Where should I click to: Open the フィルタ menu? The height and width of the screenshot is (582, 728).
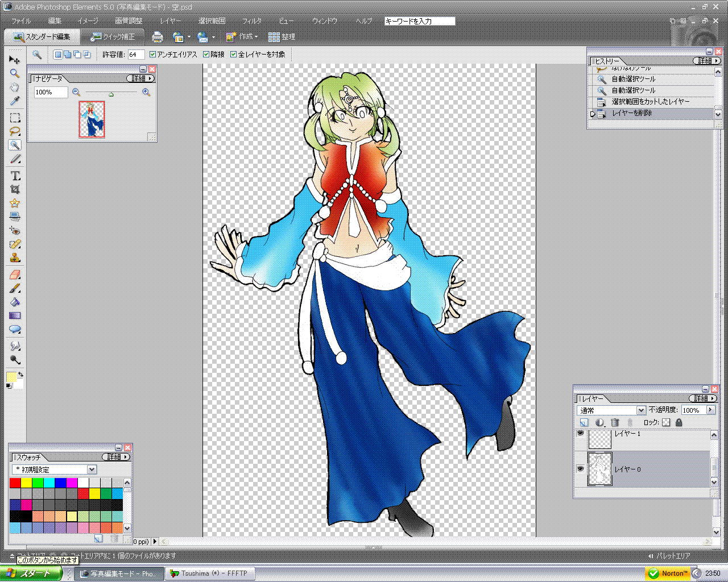pos(252,21)
